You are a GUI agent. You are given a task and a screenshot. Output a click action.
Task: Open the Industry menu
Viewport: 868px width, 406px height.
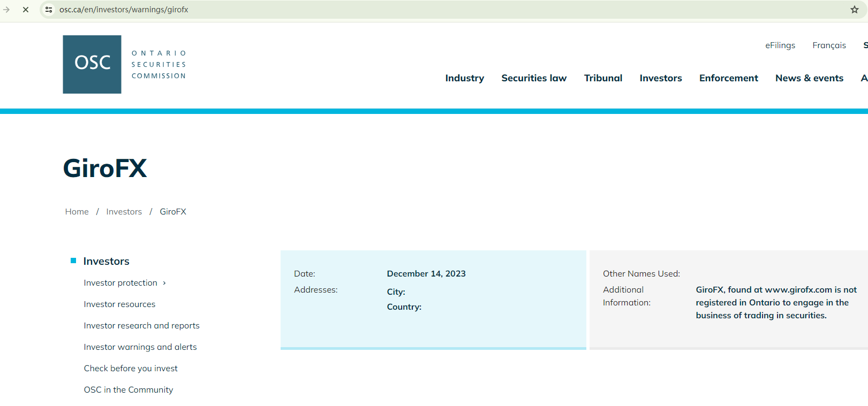465,78
